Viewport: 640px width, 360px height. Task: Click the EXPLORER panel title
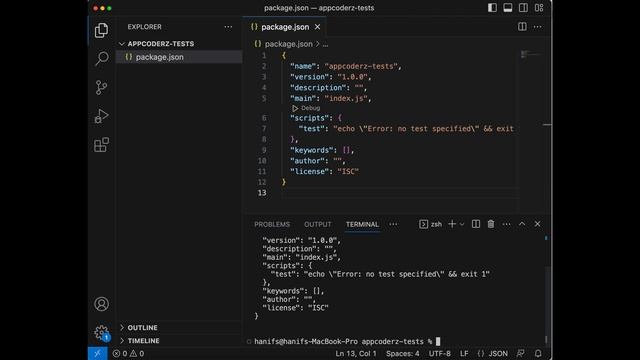click(144, 27)
